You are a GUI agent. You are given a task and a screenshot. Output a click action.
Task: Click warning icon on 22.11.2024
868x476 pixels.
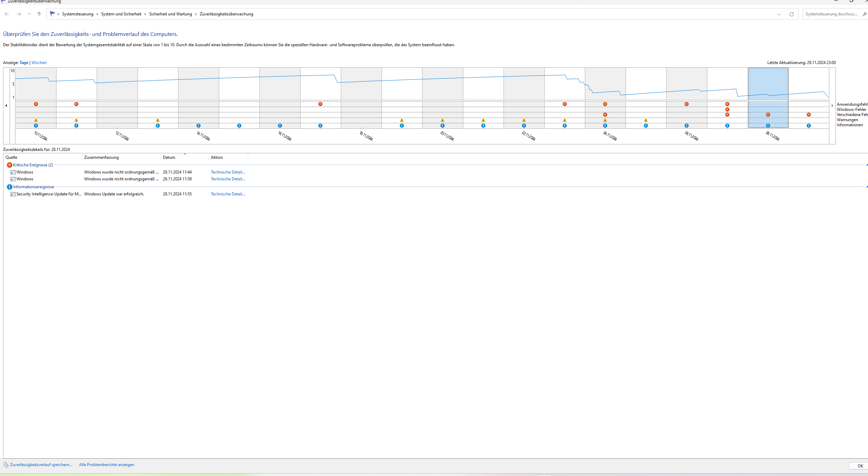[524, 120]
